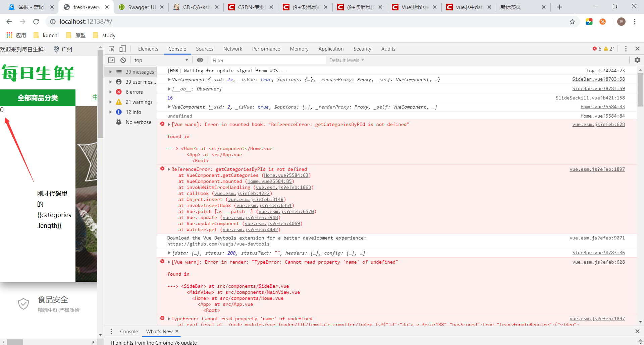Open a new browser tab with plus
Viewport: 644px width, 345px height.
(x=559, y=7)
